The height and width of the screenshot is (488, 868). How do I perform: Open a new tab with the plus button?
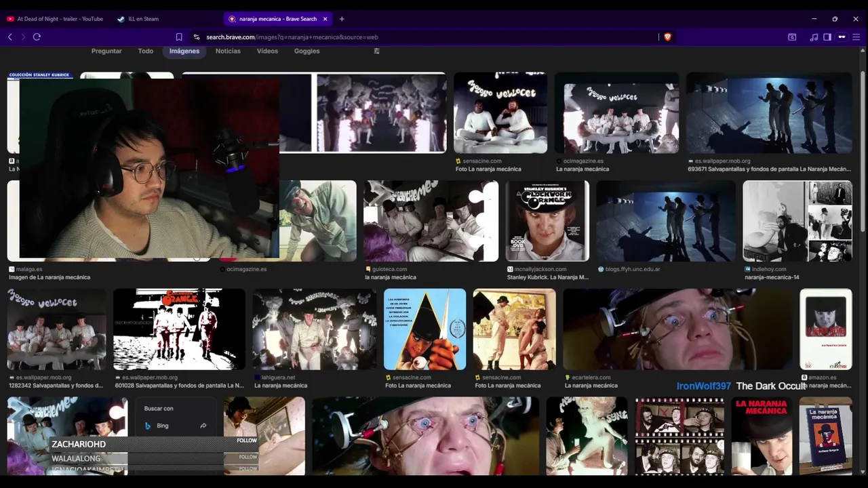click(342, 19)
